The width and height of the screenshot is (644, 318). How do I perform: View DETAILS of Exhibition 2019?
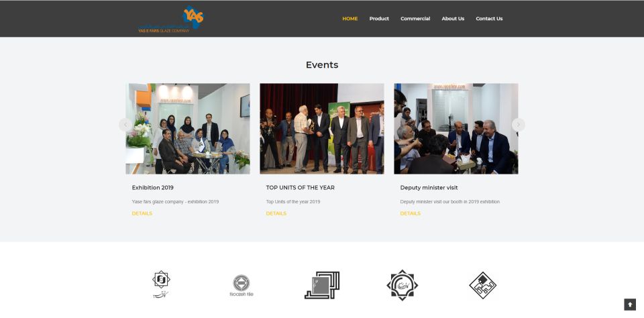click(142, 213)
